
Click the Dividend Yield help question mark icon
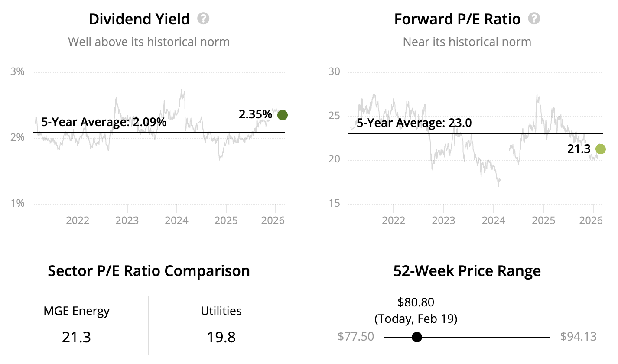203,19
